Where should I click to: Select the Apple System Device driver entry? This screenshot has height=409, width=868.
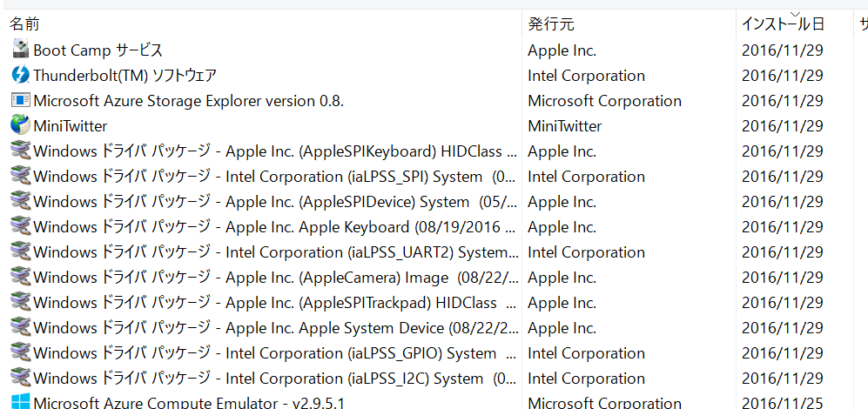coord(266,328)
